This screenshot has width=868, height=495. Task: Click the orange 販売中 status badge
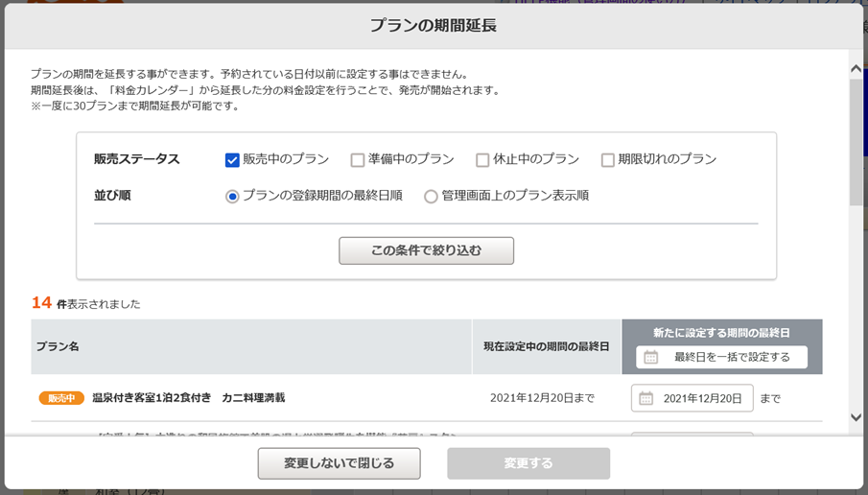pyautogui.click(x=61, y=398)
